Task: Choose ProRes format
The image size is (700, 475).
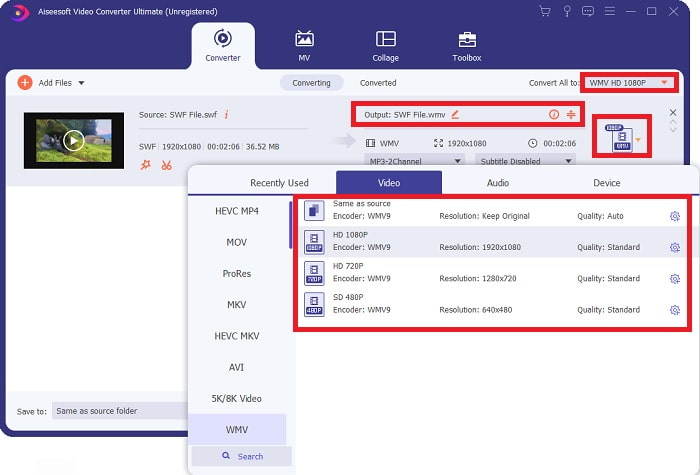Action: coord(237,274)
